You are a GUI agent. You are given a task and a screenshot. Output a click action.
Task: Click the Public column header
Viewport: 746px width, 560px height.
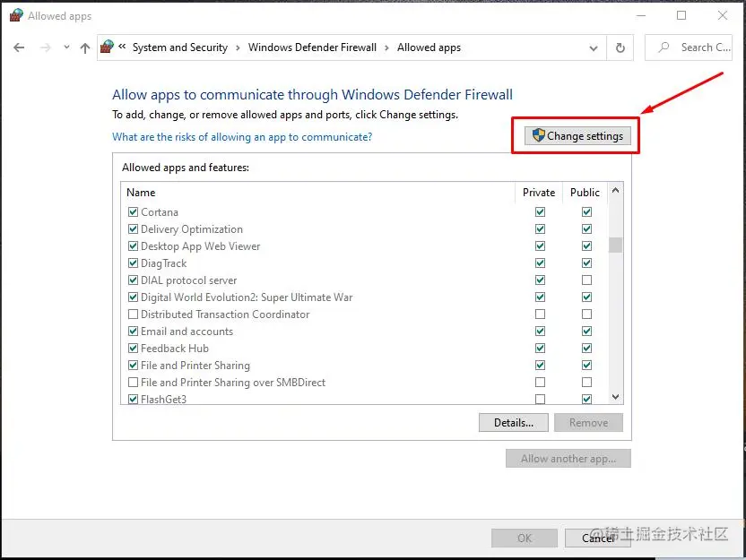[585, 193]
